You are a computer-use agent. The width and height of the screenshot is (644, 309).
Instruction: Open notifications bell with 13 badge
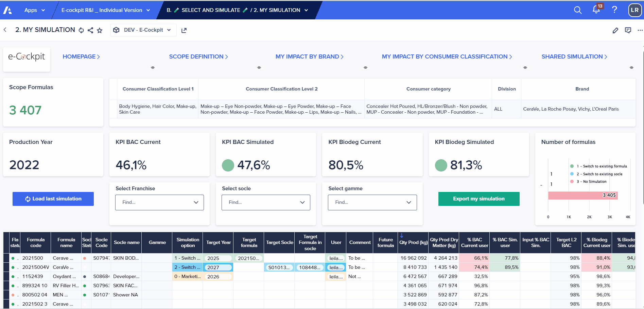tap(597, 9)
